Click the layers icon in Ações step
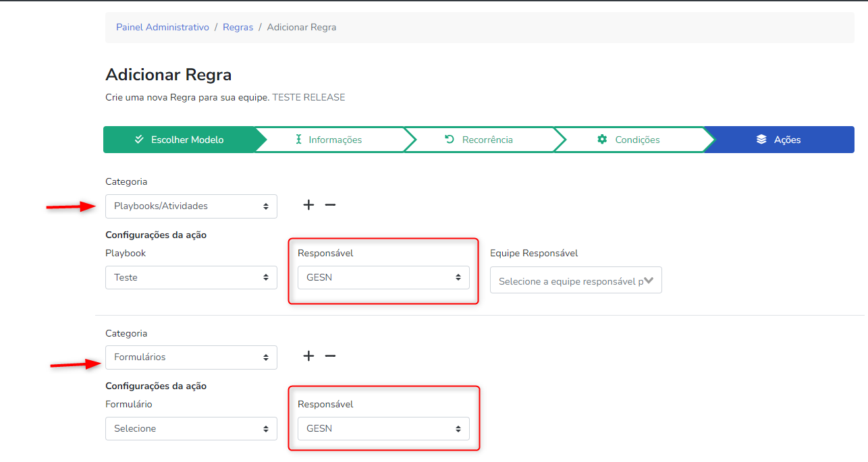 click(761, 140)
